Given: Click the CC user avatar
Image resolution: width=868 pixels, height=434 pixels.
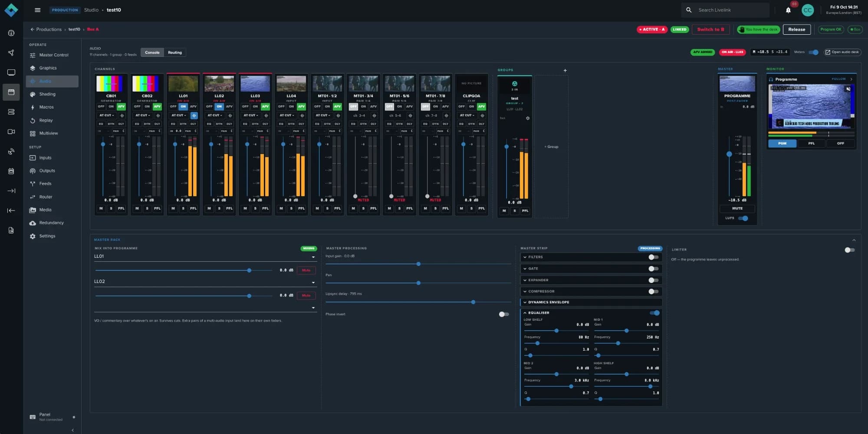Looking at the screenshot, I should (807, 10).
